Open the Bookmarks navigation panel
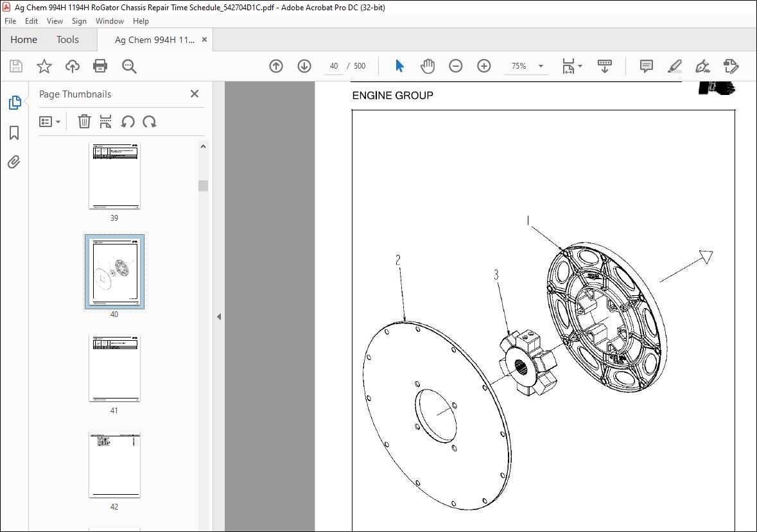The height and width of the screenshot is (532, 757). point(15,133)
